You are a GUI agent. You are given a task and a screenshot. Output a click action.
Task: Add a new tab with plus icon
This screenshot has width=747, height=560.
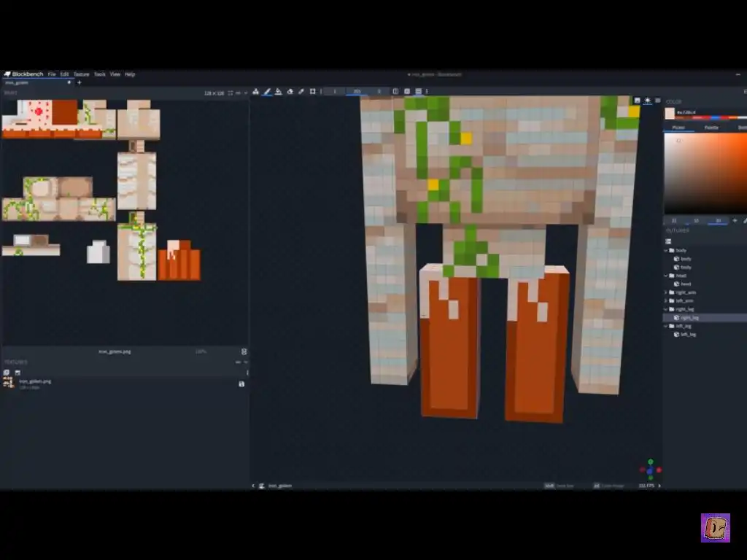79,82
